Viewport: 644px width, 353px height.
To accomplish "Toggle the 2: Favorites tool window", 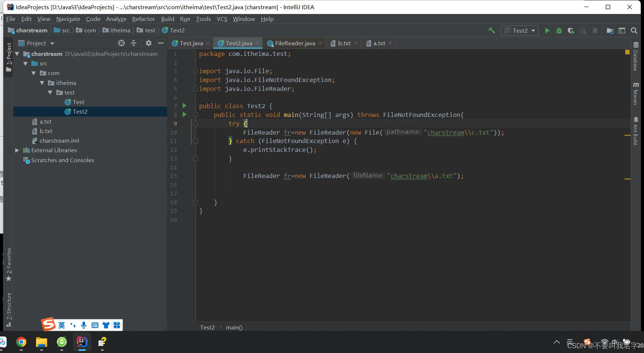I will tap(9, 265).
